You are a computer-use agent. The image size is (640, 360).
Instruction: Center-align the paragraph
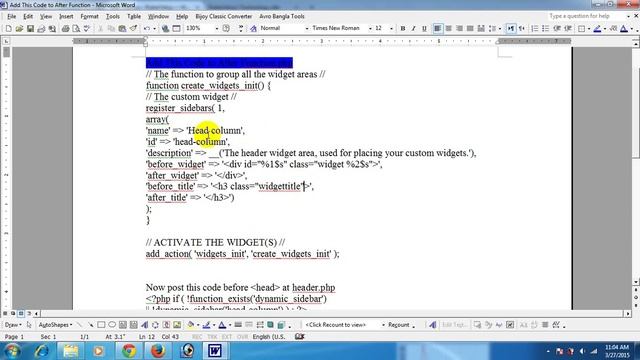point(449,29)
